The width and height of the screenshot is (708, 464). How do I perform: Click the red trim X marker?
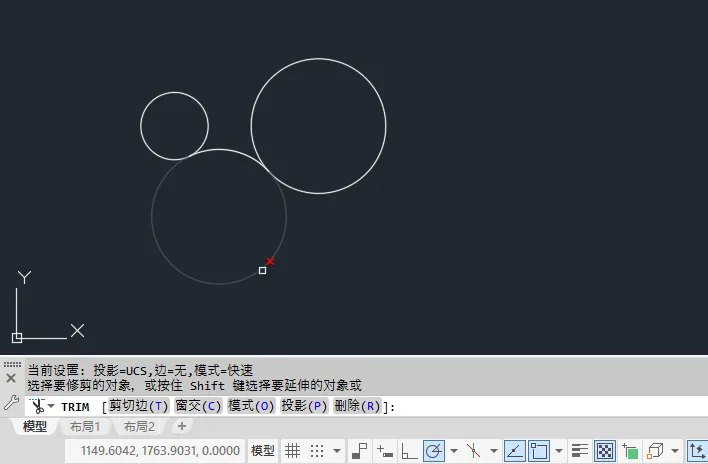[x=270, y=261]
